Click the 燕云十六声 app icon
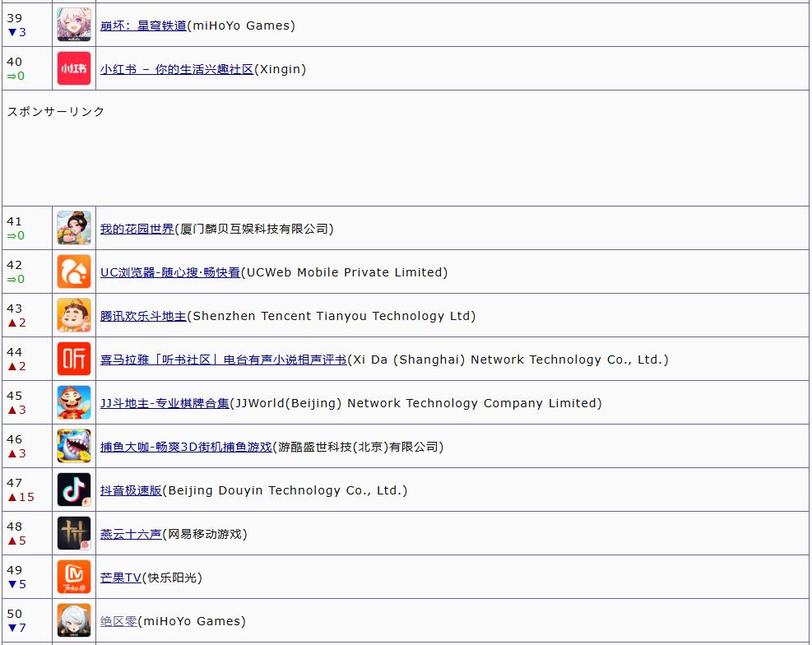Screen dimensions: 812x645 point(74,533)
